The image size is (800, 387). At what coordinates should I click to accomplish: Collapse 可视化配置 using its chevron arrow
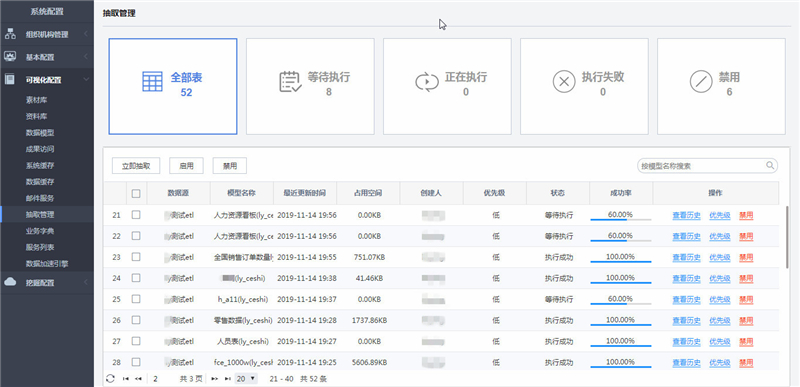(x=86, y=80)
